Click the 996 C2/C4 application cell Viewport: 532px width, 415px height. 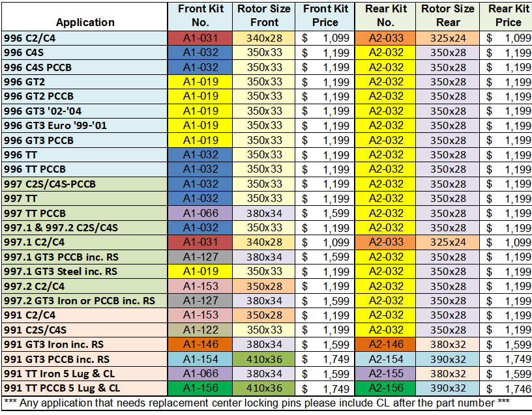[x=85, y=38]
